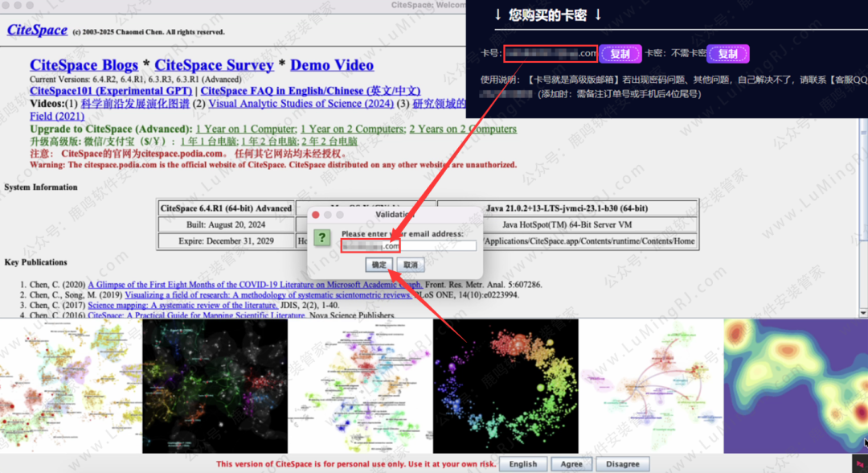Viewport: 868px width, 473px height.
Task: Open the first light cluster network thumbnail
Action: 71,386
